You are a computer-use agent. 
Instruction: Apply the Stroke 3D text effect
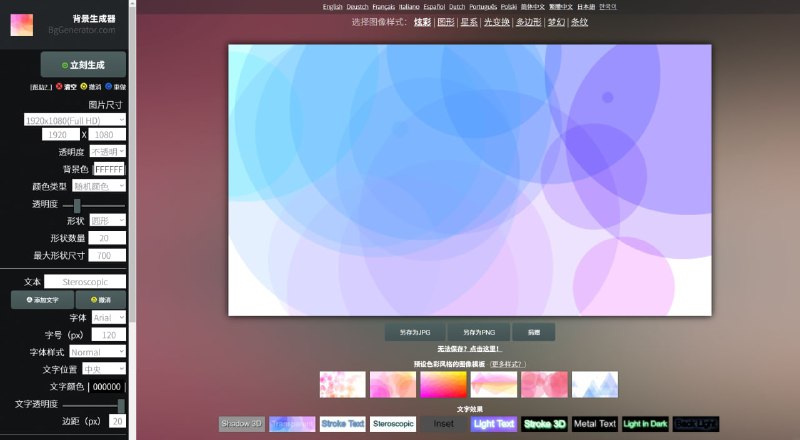click(x=545, y=424)
